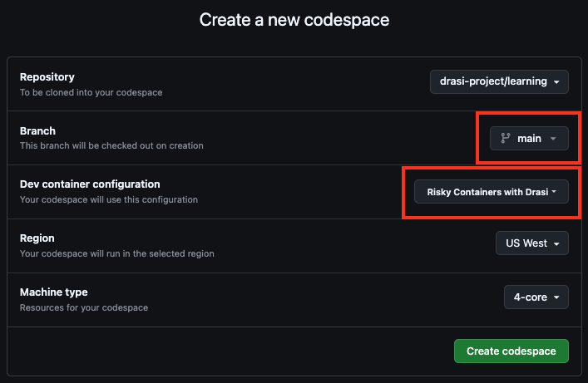Screen dimensions: 588x383
Task: Click the Machine type row label
Action: point(53,292)
